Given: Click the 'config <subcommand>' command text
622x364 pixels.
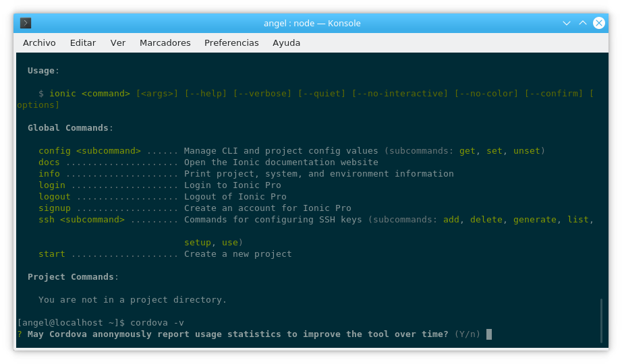Looking at the screenshot, I should pyautogui.click(x=90, y=151).
